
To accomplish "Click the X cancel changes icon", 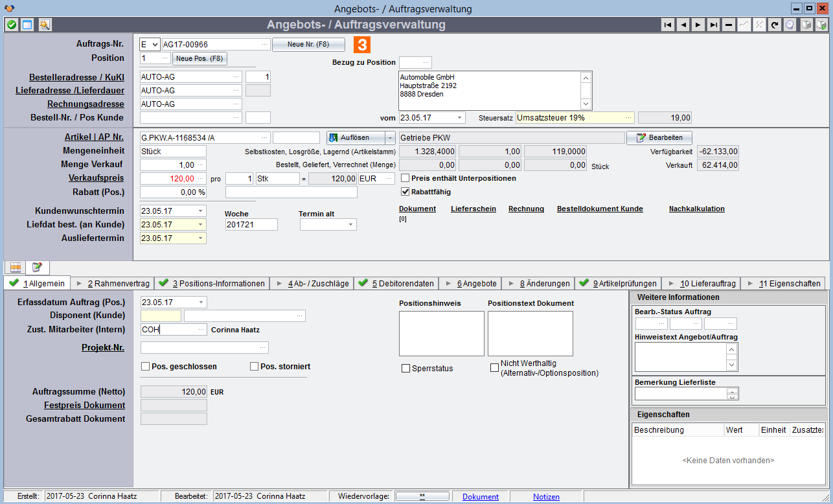I will (759, 25).
